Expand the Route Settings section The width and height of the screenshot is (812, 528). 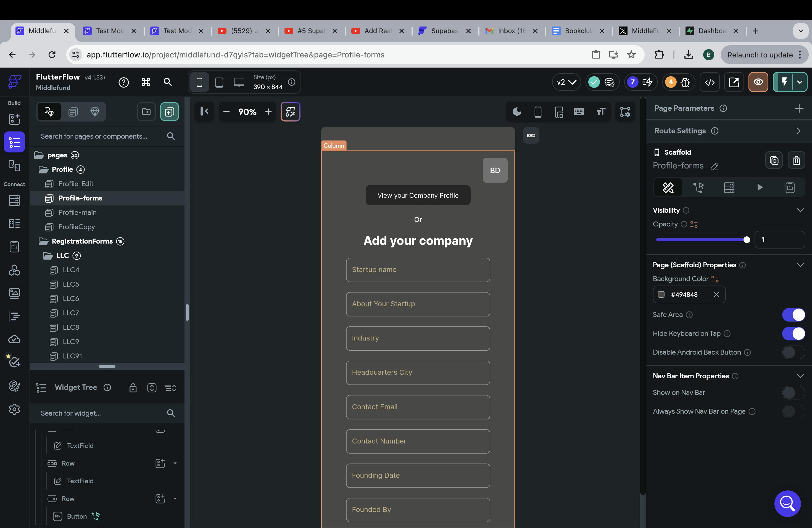coord(798,131)
